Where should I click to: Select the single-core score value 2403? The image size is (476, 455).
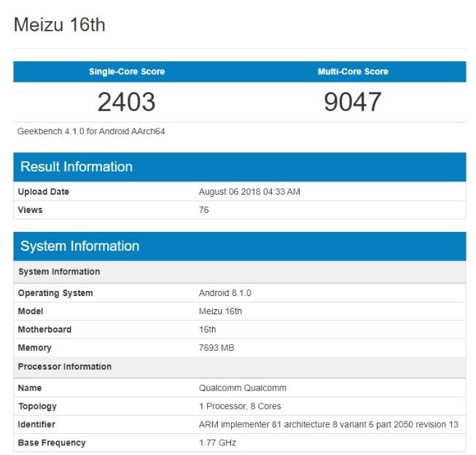pyautogui.click(x=127, y=102)
